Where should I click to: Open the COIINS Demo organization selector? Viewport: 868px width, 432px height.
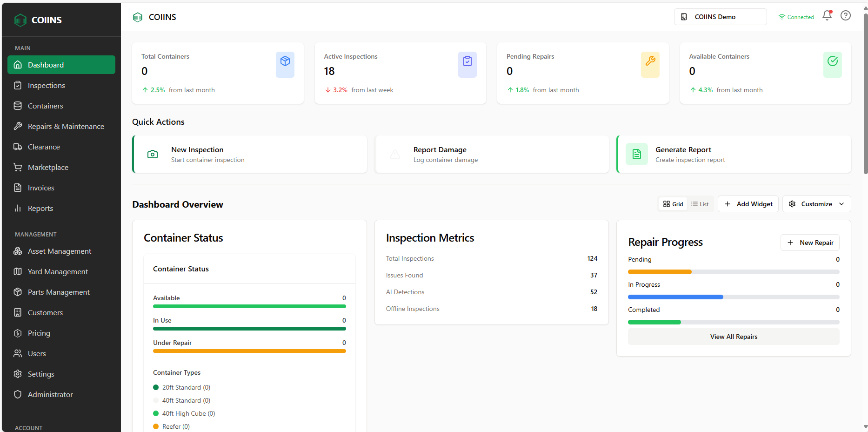click(x=720, y=17)
